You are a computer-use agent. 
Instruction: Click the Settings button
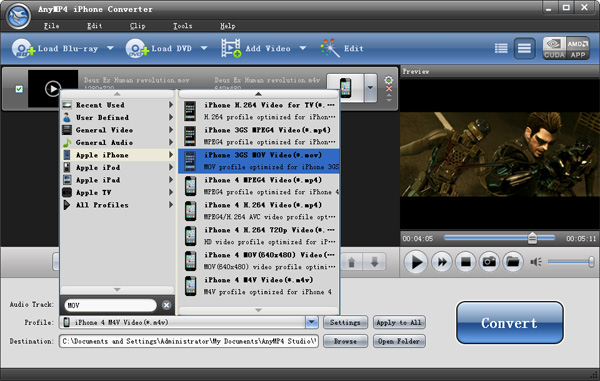coord(345,322)
